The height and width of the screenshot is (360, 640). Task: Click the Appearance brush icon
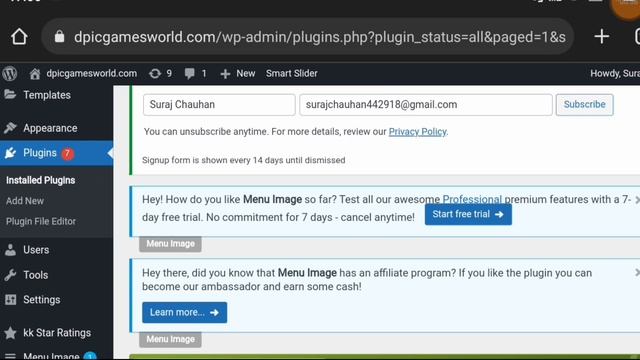(x=10, y=128)
